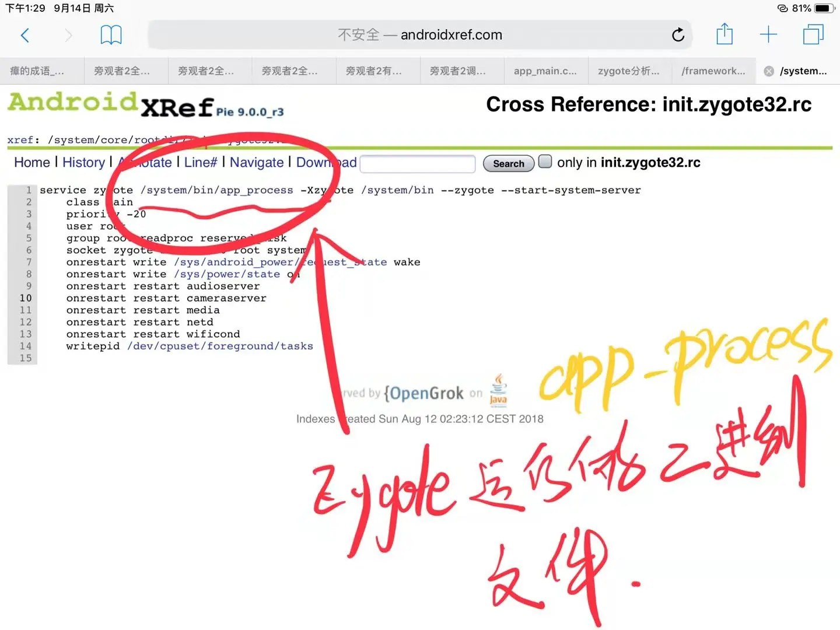Open the bookmarks book icon
The image size is (840, 630).
point(111,35)
